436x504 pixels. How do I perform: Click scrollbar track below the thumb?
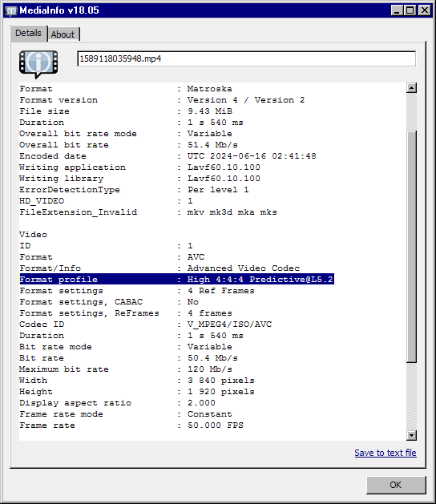(411, 397)
